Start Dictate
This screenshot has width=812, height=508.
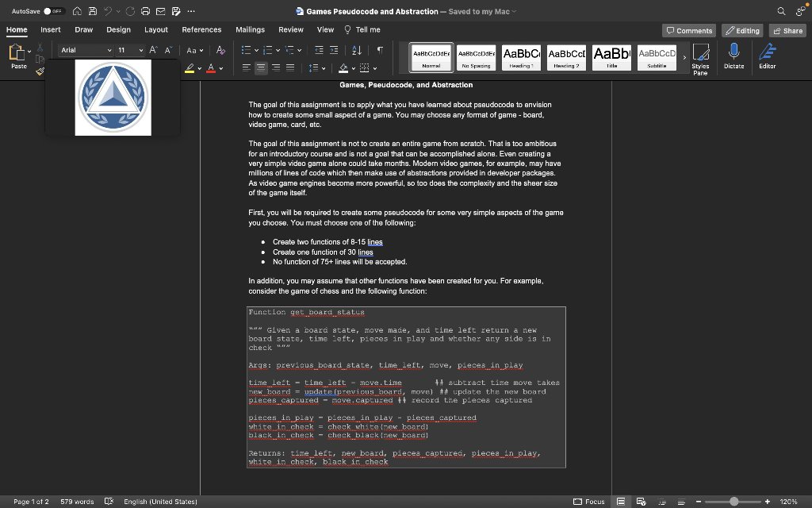point(733,56)
